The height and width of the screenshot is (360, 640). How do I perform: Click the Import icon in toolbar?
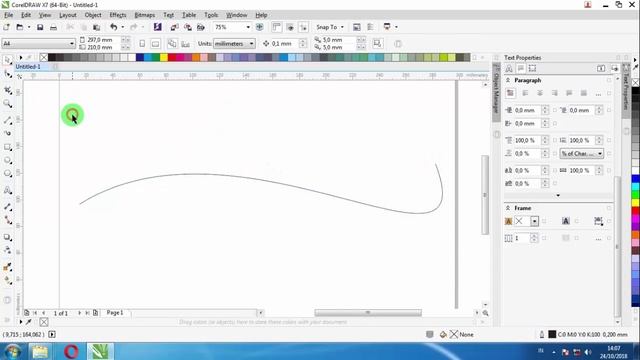(174, 27)
